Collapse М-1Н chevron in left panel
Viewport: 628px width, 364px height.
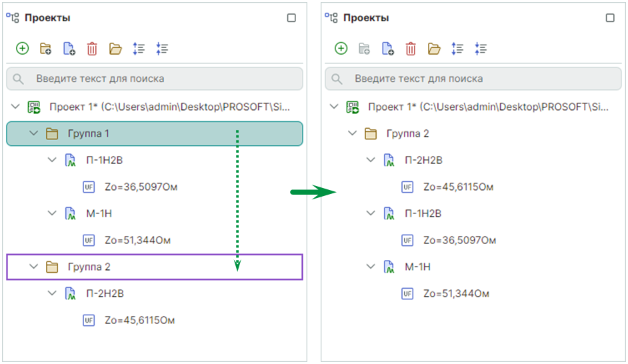[x=52, y=213]
